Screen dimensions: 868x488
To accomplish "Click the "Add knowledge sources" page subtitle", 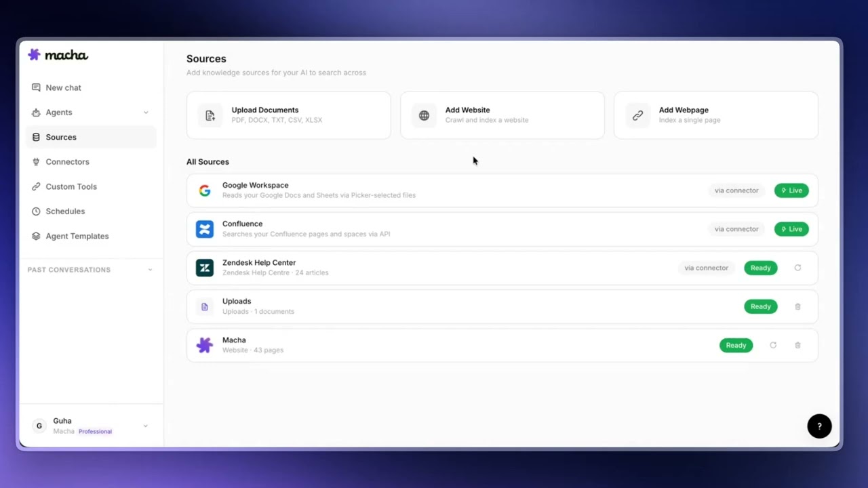I will [x=276, y=73].
